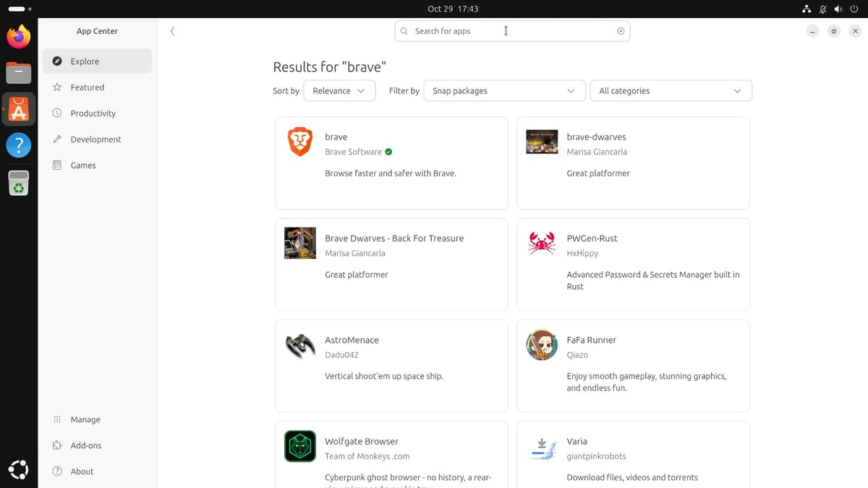Click the "Team of Monkeys .com" publisher text
The width and height of the screenshot is (868, 488).
(367, 456)
